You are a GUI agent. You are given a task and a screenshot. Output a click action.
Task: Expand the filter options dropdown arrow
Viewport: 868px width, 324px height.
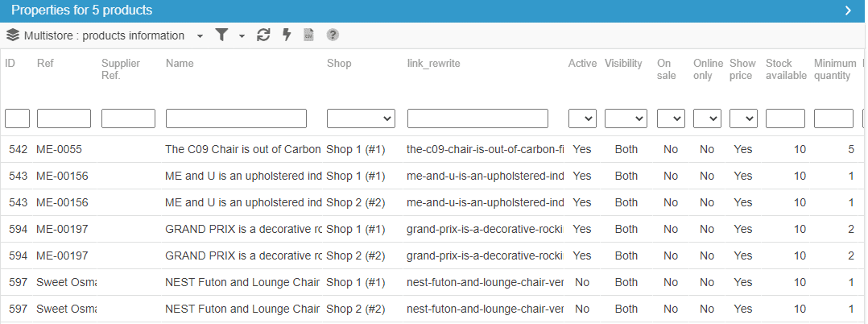(242, 36)
